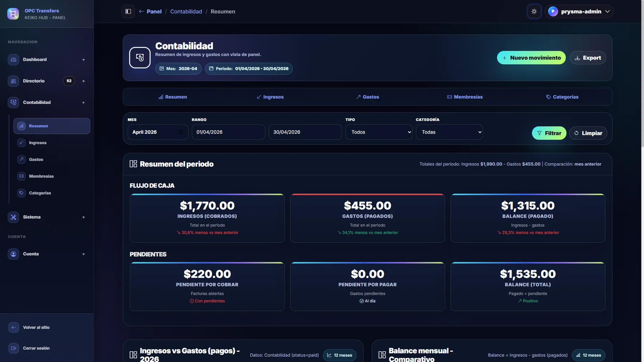The width and height of the screenshot is (644, 362).
Task: Open the Tipo dropdown
Action: click(x=379, y=132)
